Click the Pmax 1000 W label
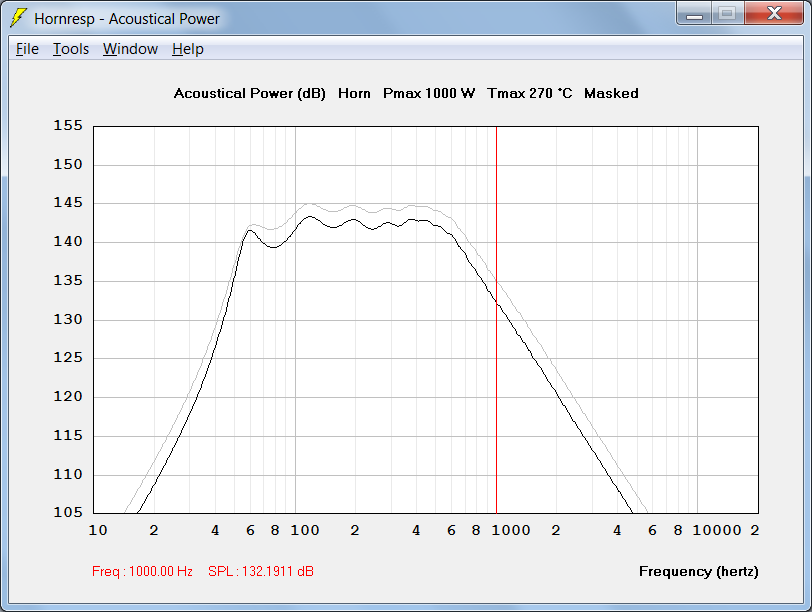812x612 pixels. (429, 94)
